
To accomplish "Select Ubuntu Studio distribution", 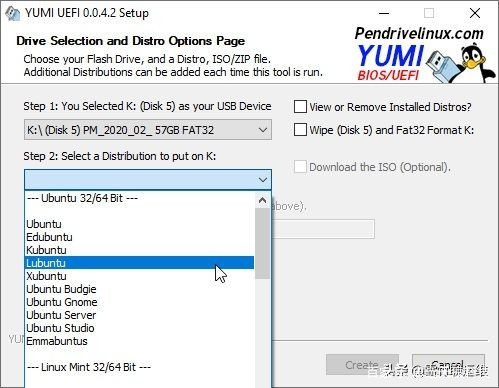I will [x=139, y=328].
